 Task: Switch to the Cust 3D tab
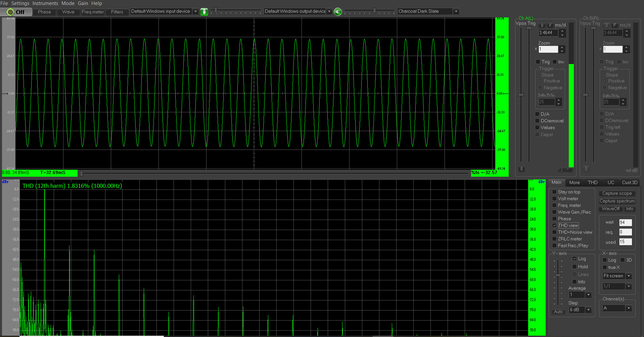pyautogui.click(x=630, y=183)
